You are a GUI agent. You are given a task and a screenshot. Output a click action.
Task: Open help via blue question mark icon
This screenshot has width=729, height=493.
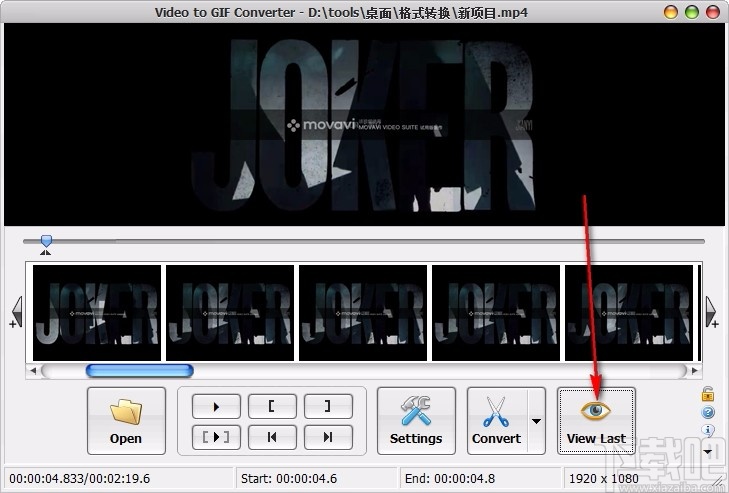point(708,412)
